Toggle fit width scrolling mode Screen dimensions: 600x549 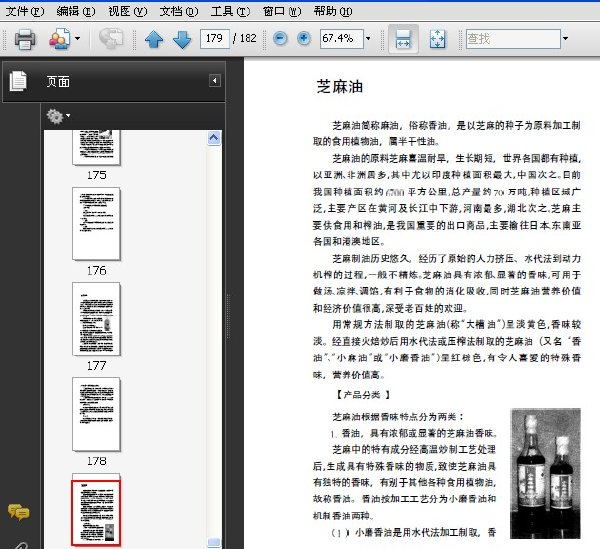(x=403, y=39)
